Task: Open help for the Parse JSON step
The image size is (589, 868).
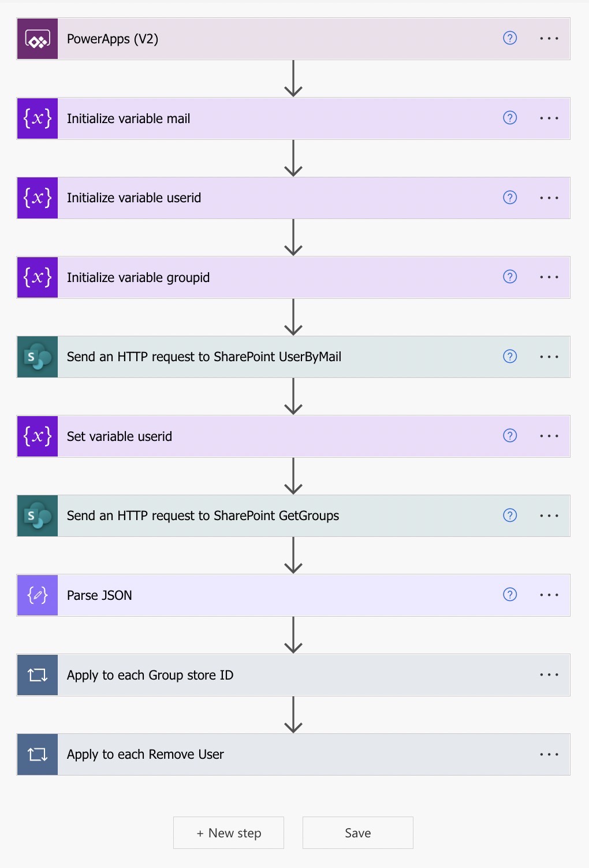Action: [x=510, y=595]
